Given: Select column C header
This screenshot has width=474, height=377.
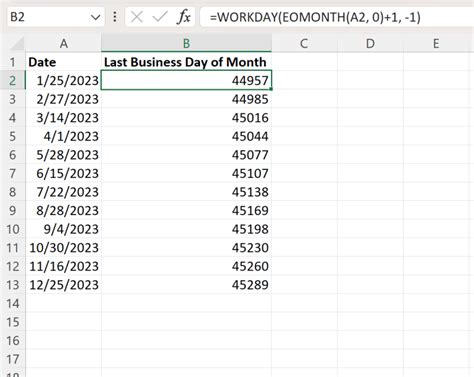Looking at the screenshot, I should click(304, 43).
